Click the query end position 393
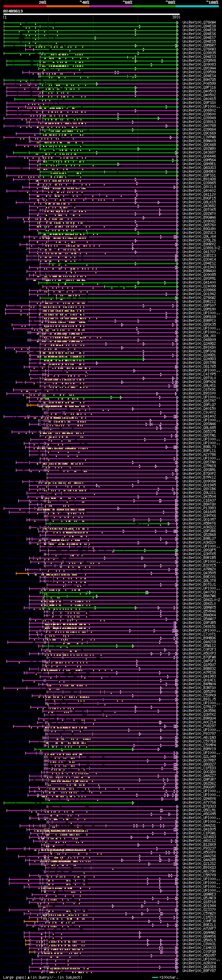The height and width of the screenshot is (980, 222). pos(175,17)
